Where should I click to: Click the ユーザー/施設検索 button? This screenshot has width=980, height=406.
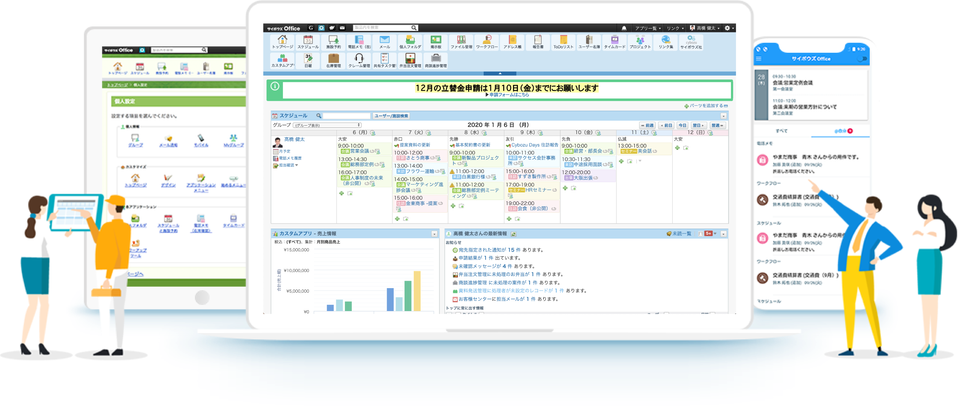pyautogui.click(x=391, y=116)
